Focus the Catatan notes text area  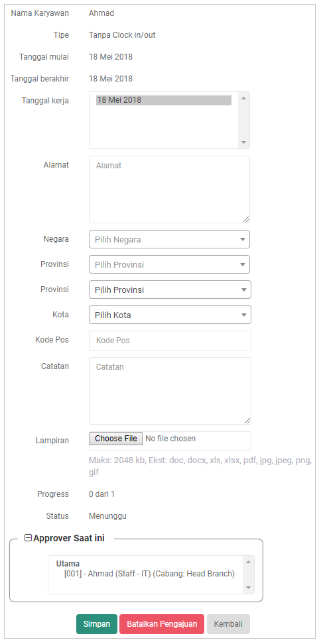[x=170, y=391]
